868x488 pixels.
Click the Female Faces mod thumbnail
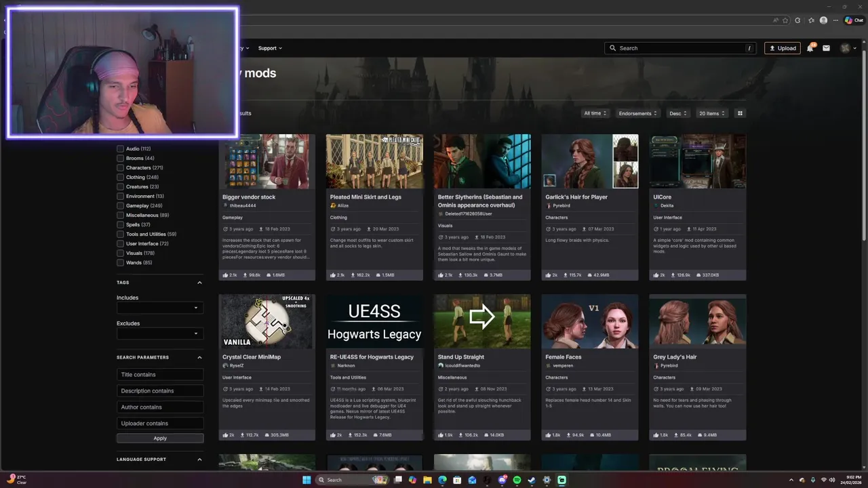[590, 321]
